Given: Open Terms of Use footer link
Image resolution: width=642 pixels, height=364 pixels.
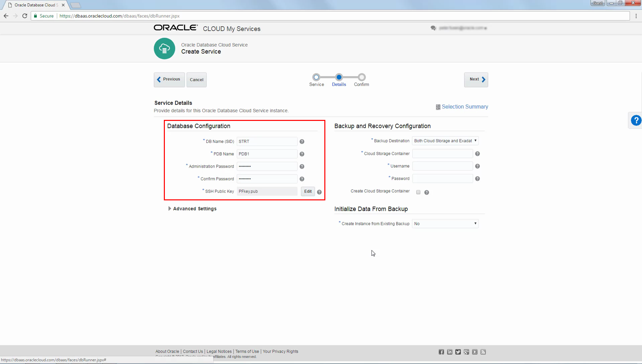Looking at the screenshot, I should pos(247,352).
